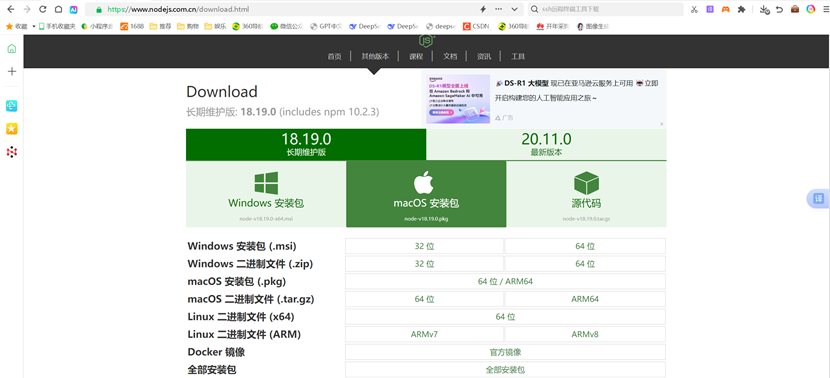Open the purple notes extension icon
The image size is (830, 378).
[710, 9]
